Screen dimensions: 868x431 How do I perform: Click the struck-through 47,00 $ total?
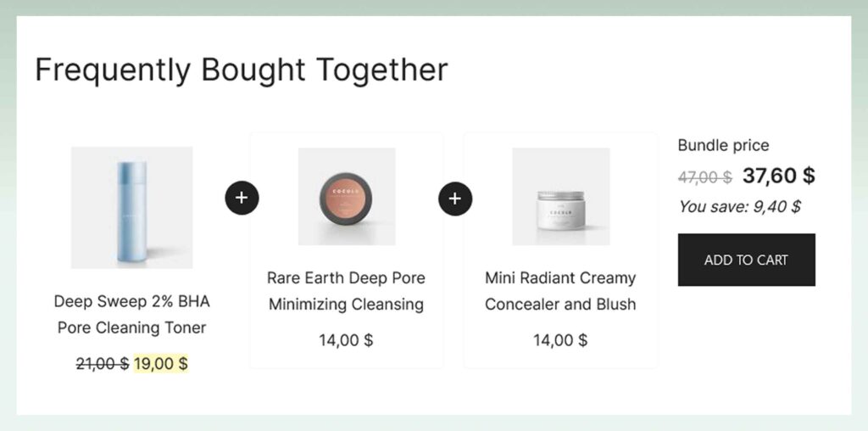[x=704, y=177]
